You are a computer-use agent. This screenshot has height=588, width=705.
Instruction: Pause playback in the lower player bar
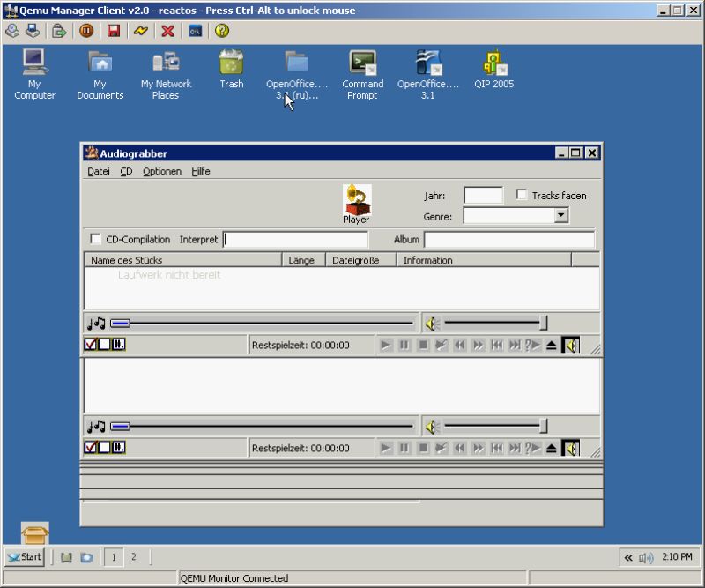click(405, 448)
